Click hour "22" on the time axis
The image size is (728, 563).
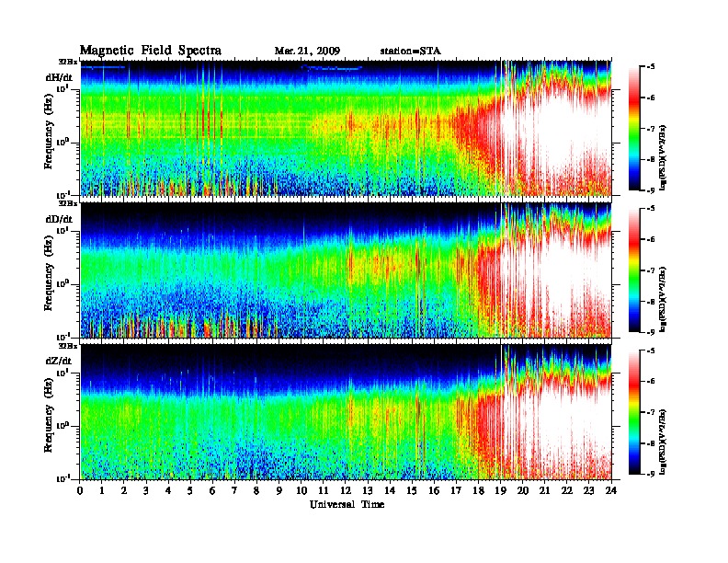click(x=567, y=491)
